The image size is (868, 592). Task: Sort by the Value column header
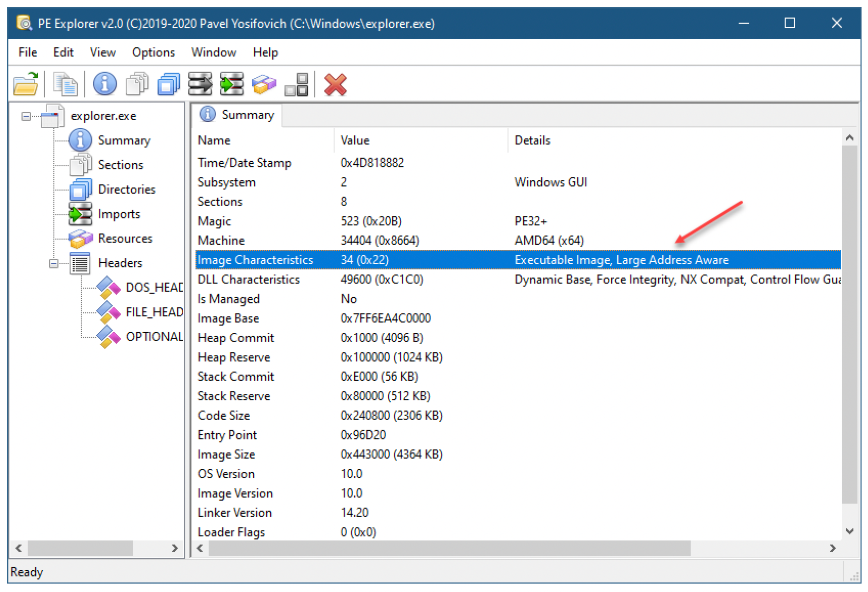pyautogui.click(x=422, y=140)
